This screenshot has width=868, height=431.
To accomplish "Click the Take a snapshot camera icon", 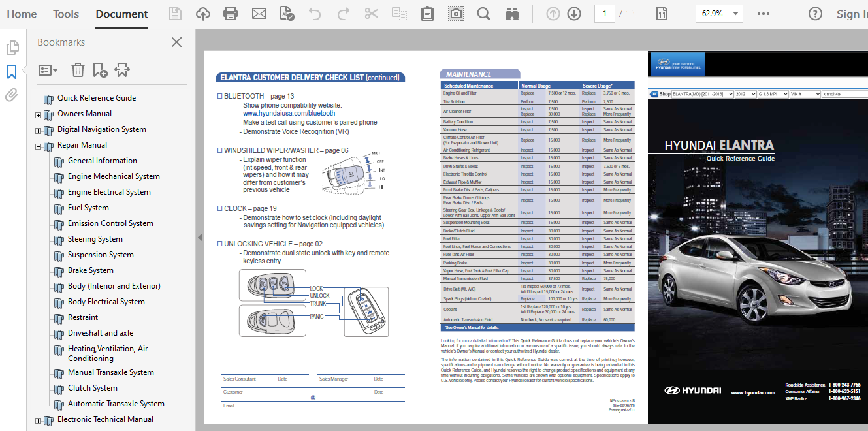I will [x=455, y=14].
